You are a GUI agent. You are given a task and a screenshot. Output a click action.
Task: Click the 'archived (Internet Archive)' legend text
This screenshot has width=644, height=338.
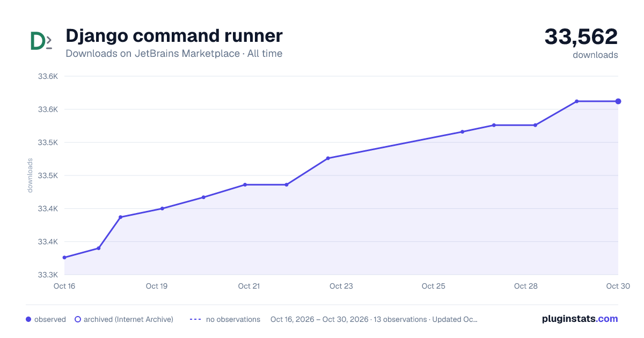(128, 319)
